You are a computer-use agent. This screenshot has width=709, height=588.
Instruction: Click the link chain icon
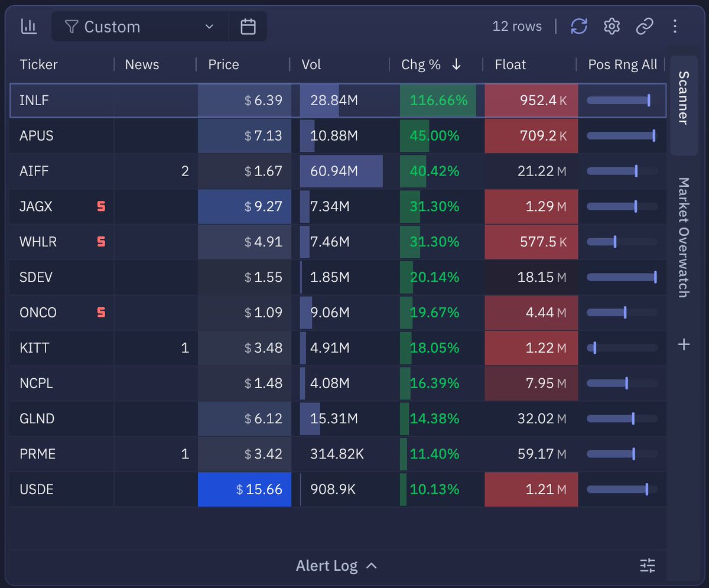(644, 27)
